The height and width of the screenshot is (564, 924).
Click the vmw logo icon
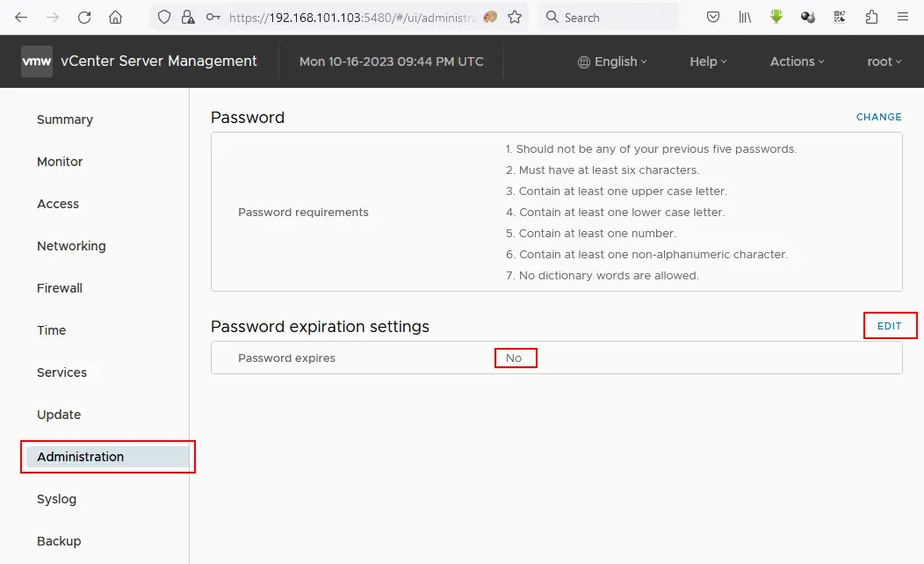point(35,61)
